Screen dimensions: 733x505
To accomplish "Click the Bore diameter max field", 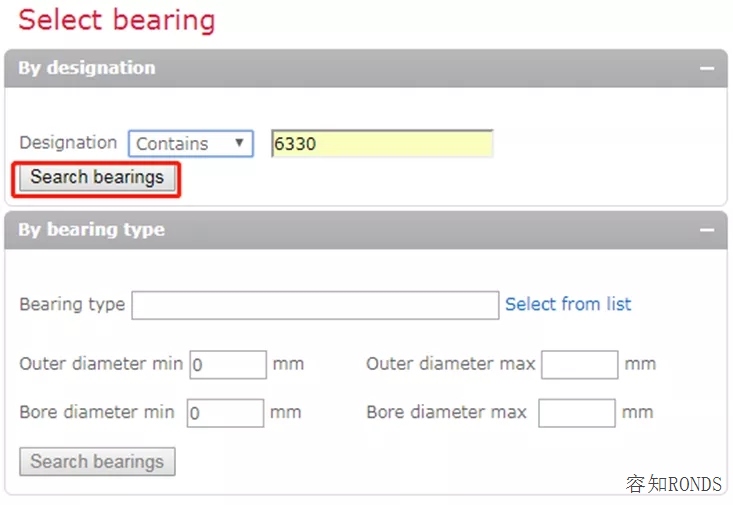I will (x=576, y=413).
